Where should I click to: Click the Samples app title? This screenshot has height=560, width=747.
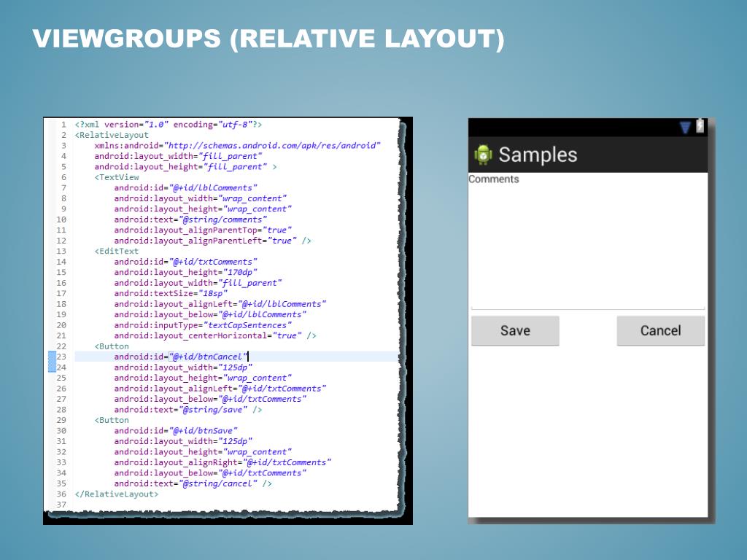[x=538, y=155]
